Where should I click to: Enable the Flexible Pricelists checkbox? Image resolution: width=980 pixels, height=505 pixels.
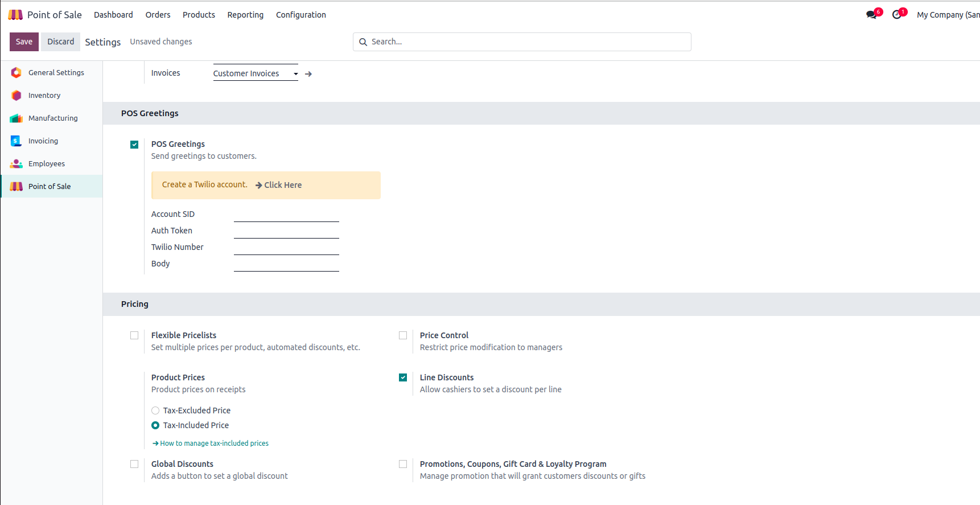point(134,335)
